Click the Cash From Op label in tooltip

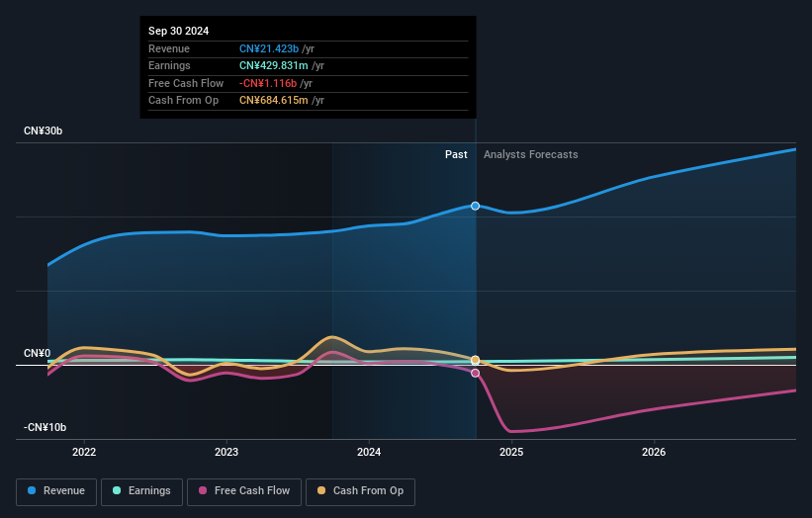coord(183,101)
